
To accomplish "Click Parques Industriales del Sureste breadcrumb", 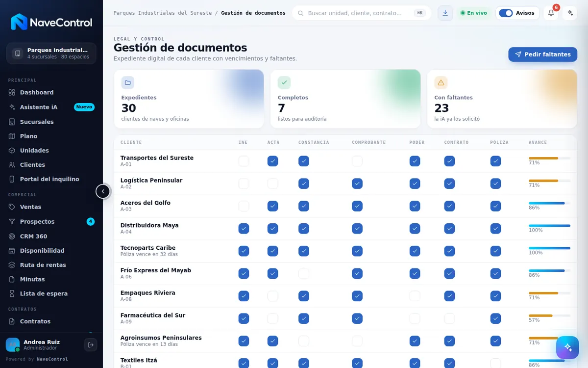I will pos(163,13).
